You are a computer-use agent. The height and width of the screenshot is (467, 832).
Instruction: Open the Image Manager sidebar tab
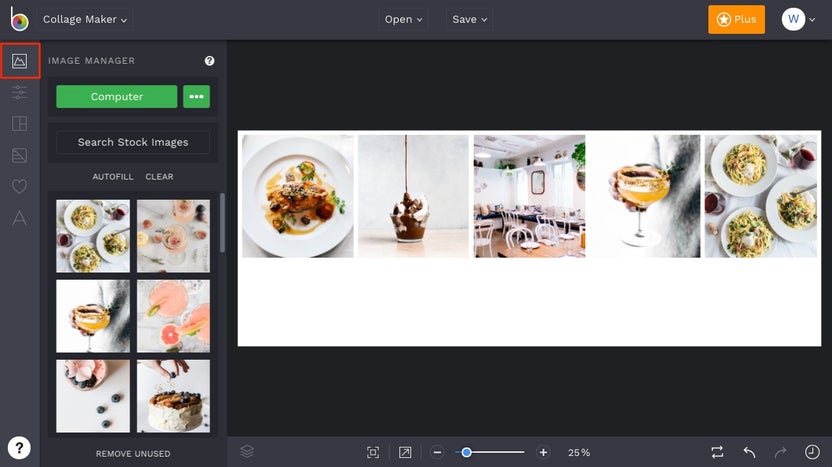point(20,61)
